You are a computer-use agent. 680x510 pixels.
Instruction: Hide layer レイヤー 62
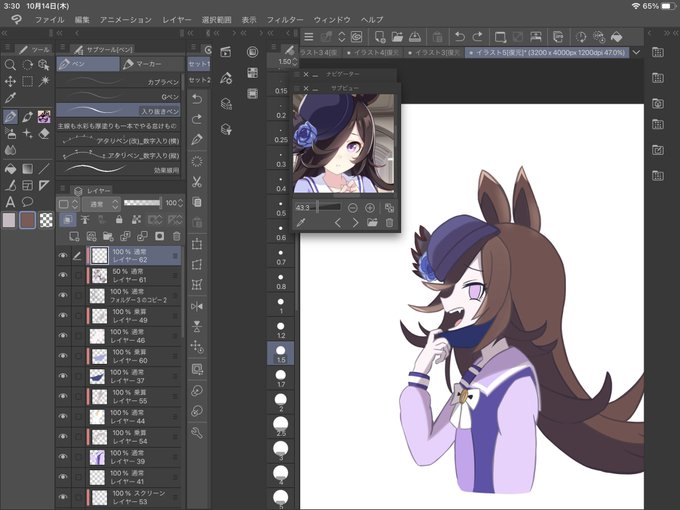point(63,256)
